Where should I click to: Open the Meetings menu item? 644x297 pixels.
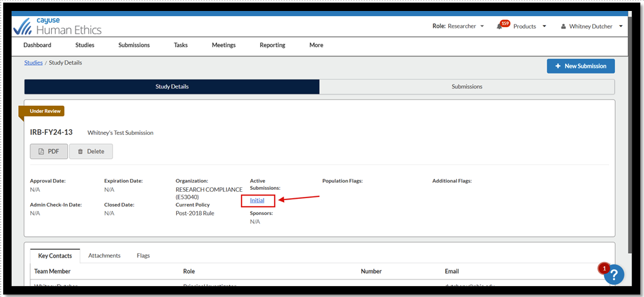coord(224,45)
